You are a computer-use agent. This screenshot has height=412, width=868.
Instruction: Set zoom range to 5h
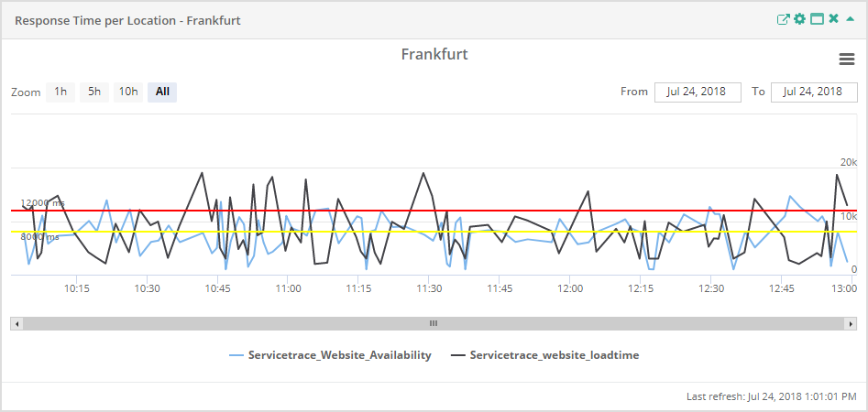[93, 92]
